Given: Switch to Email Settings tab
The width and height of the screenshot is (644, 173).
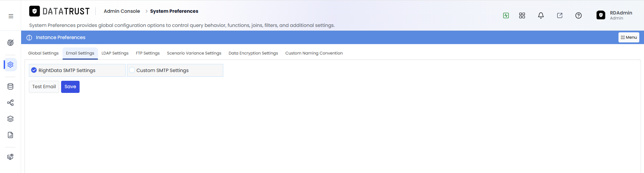Looking at the screenshot, I should (80, 53).
